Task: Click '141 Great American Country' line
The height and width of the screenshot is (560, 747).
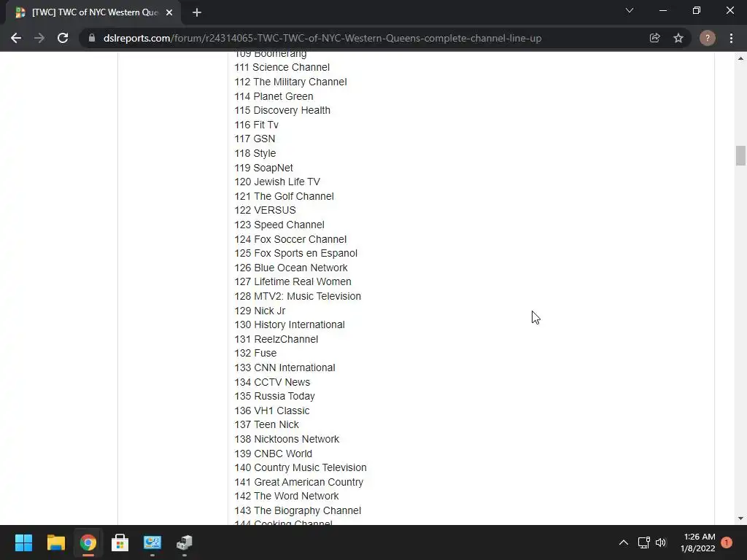Action: [298, 482]
